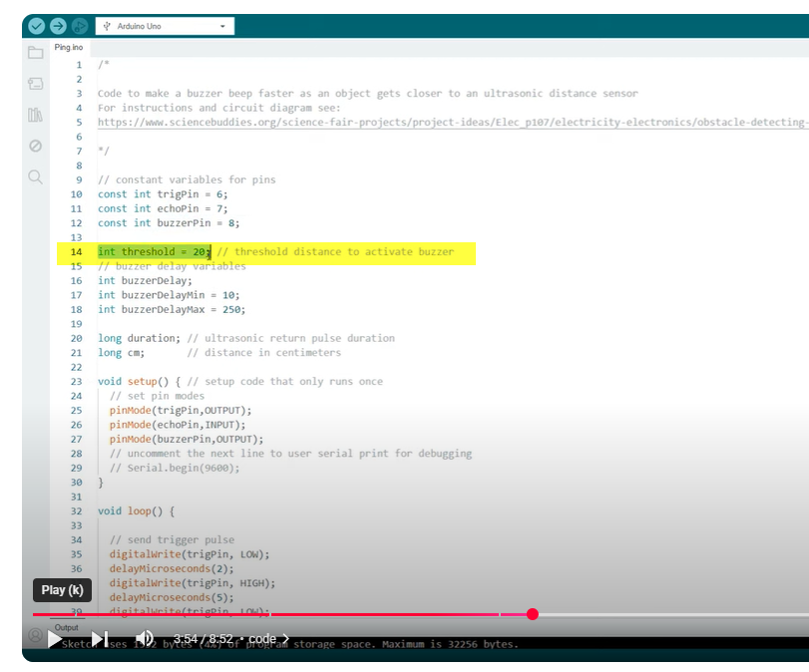Click 'void loop() {' line
This screenshot has width=809, height=672.
[x=137, y=511]
